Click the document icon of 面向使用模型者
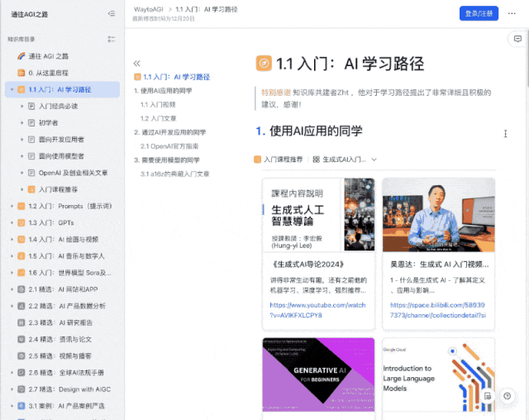The height and width of the screenshot is (420, 529). click(31, 156)
